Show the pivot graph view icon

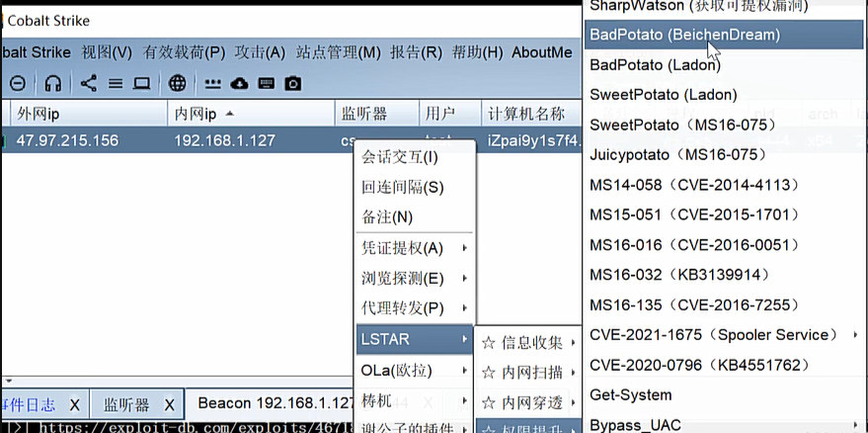pyautogui.click(x=89, y=84)
